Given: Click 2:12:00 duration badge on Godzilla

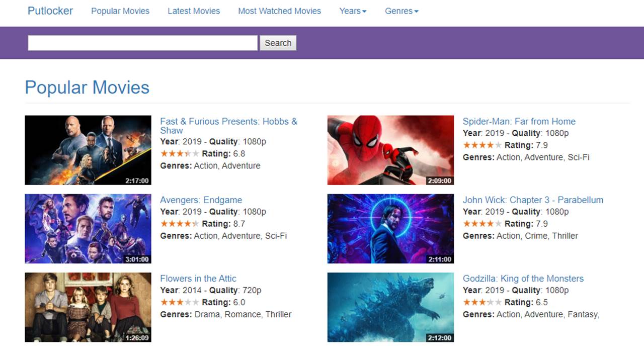Looking at the screenshot, I should click(440, 337).
